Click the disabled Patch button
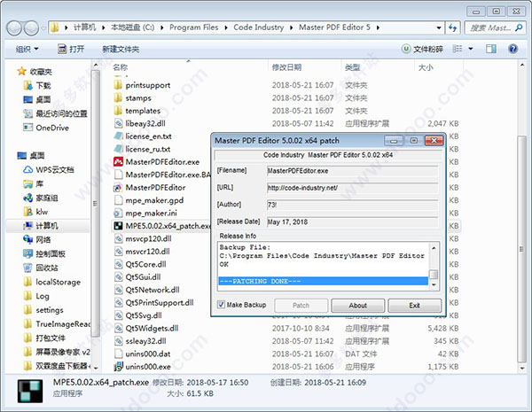The image size is (532, 412). click(301, 305)
